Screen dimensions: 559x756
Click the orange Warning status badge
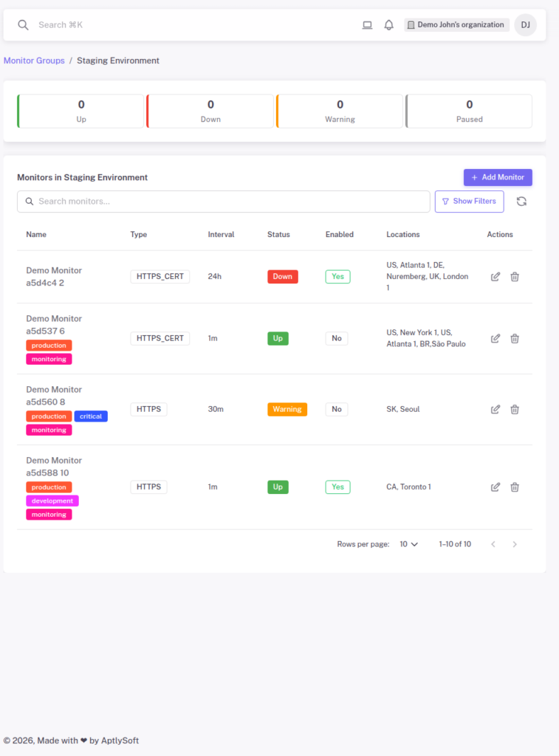point(287,409)
